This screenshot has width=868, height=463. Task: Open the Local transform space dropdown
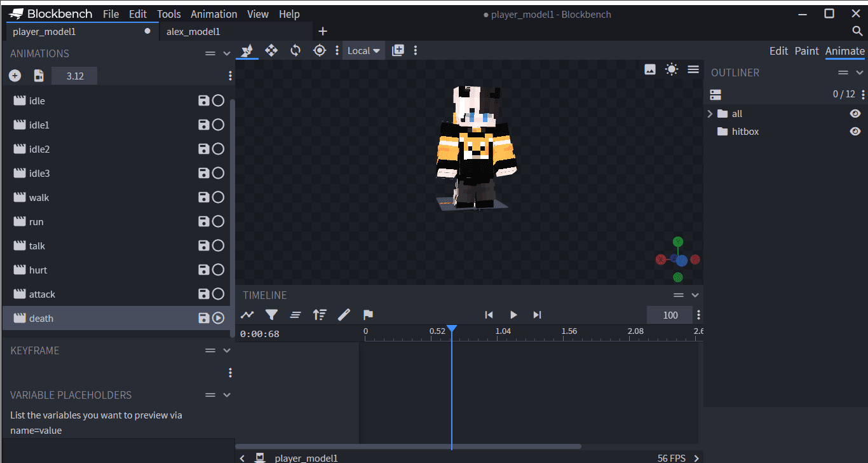363,50
